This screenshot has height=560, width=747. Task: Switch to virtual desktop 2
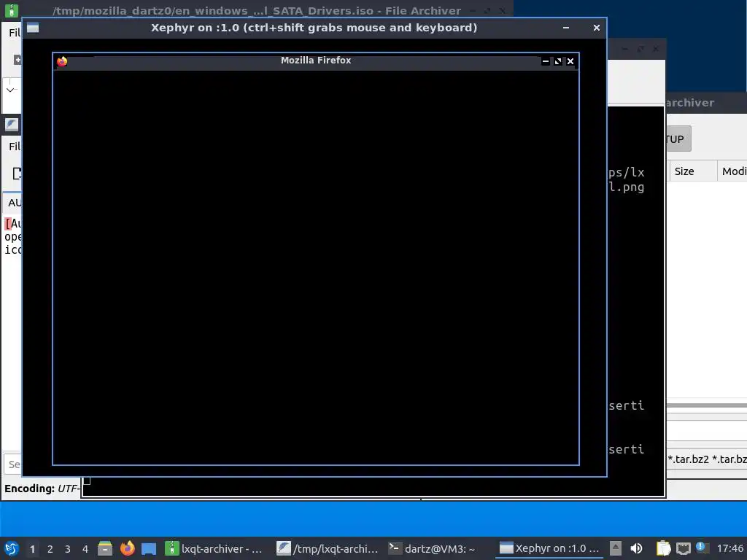[50, 549]
